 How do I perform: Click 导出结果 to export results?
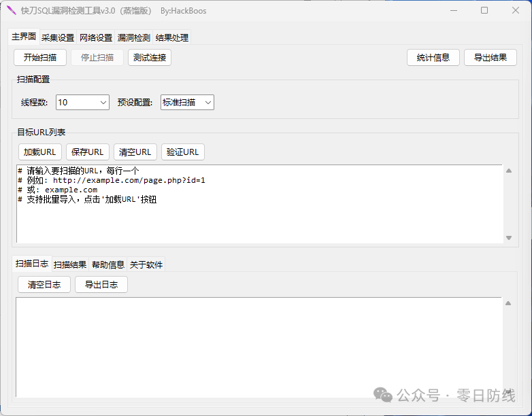click(491, 58)
